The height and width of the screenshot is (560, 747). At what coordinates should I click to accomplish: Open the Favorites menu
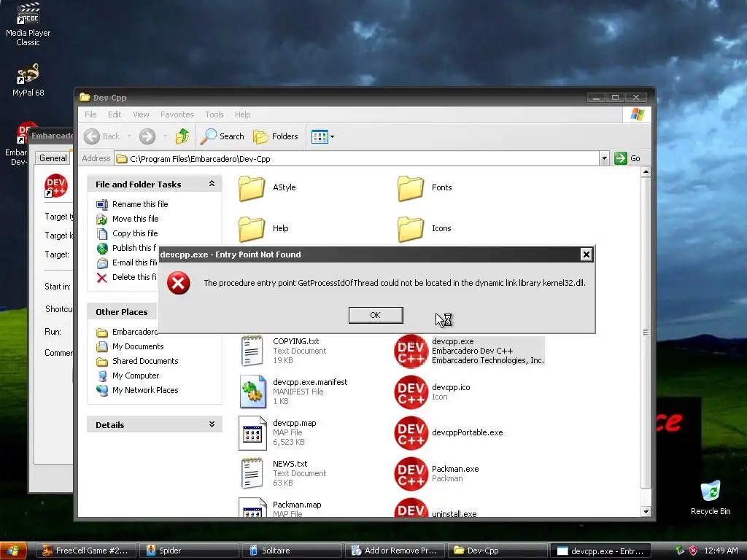(x=177, y=114)
